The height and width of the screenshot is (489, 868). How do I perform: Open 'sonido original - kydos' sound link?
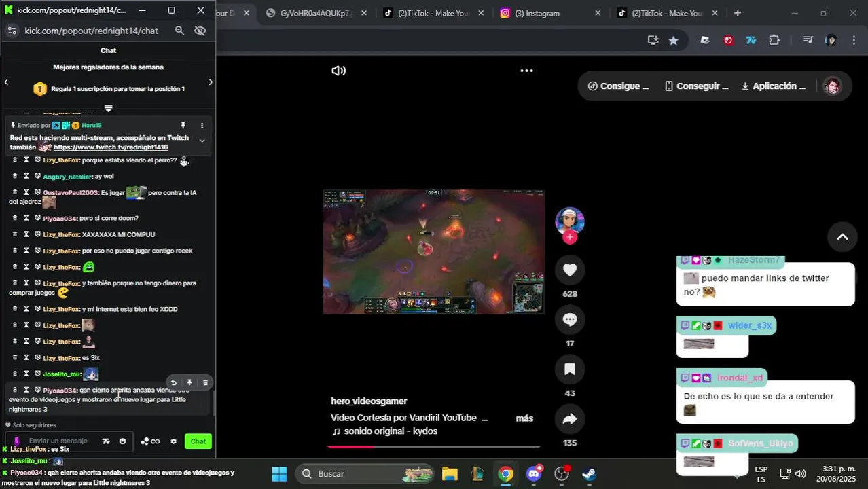click(x=384, y=431)
